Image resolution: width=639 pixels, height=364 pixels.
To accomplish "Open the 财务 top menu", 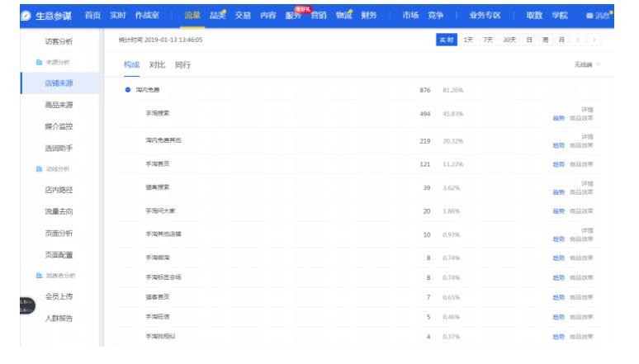I will point(369,15).
